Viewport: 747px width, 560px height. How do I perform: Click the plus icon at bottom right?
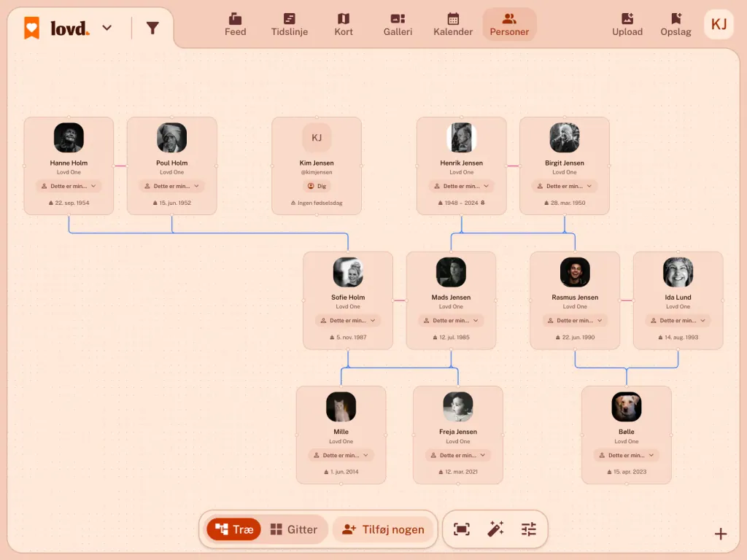(720, 534)
